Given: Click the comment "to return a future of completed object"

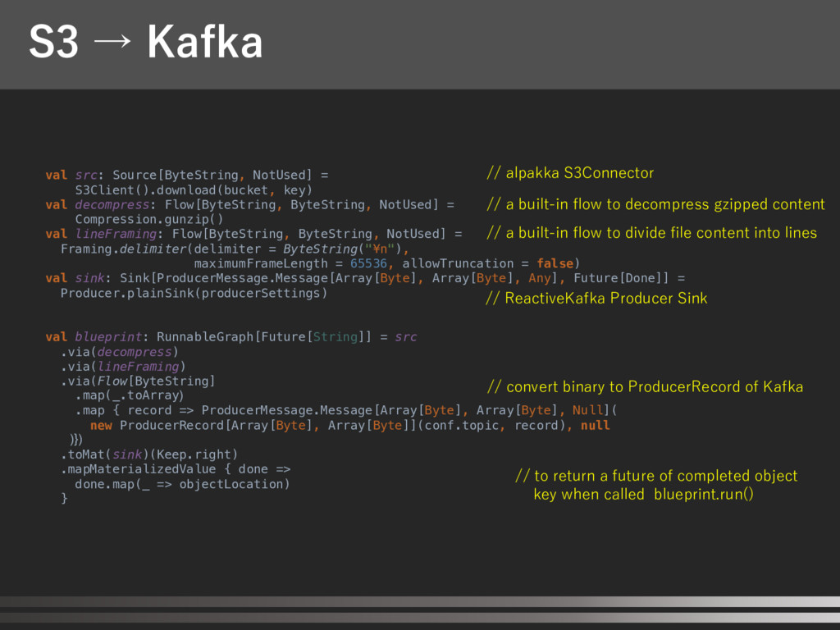Looking at the screenshot, I should 656,476.
